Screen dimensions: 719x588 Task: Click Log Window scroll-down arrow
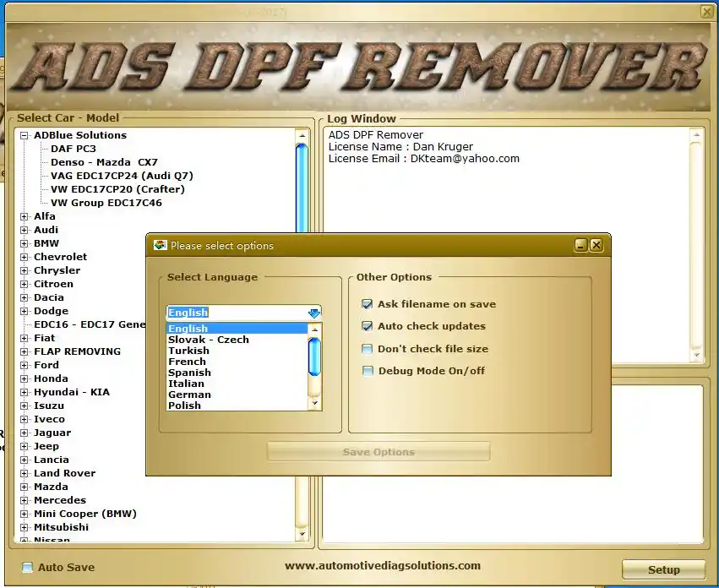pyautogui.click(x=697, y=355)
